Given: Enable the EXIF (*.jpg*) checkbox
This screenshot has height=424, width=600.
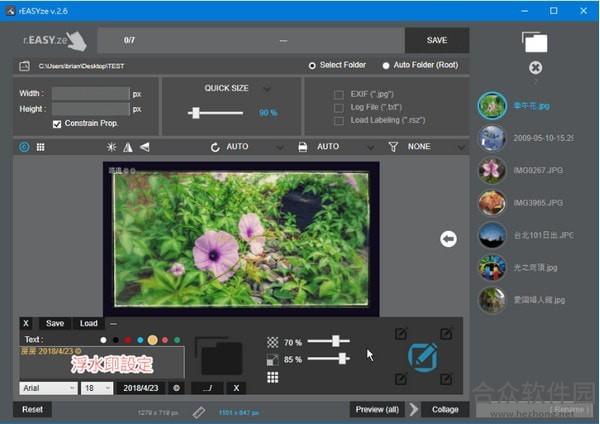Looking at the screenshot, I should [339, 95].
